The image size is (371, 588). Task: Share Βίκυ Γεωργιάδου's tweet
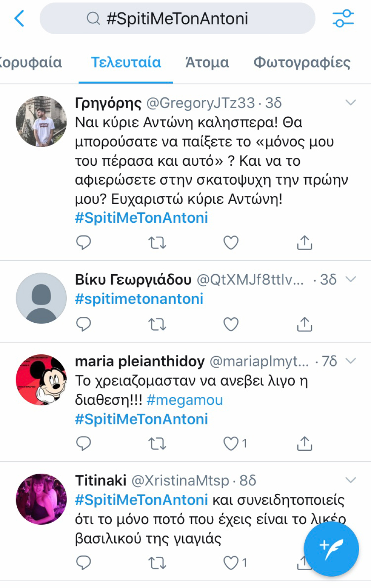(304, 324)
